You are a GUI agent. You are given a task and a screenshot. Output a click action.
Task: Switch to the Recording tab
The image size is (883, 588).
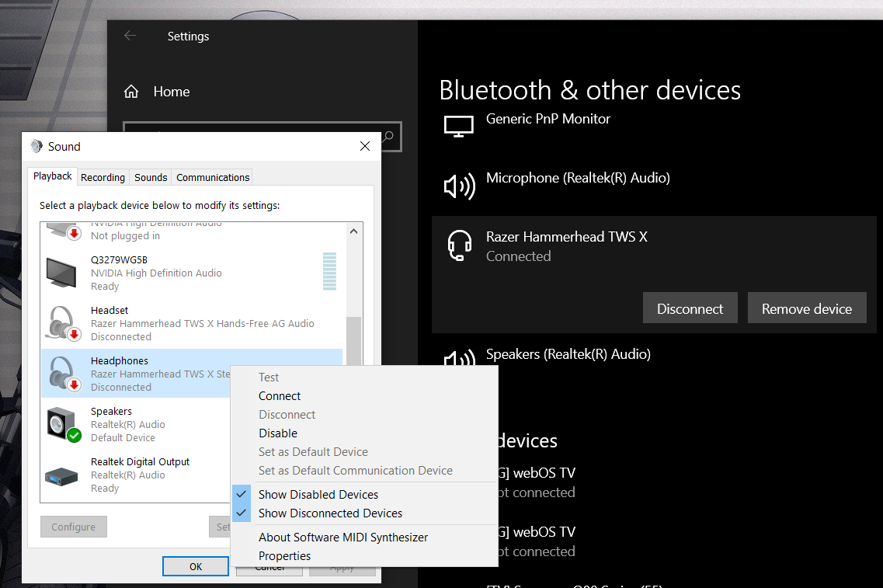[x=103, y=177]
